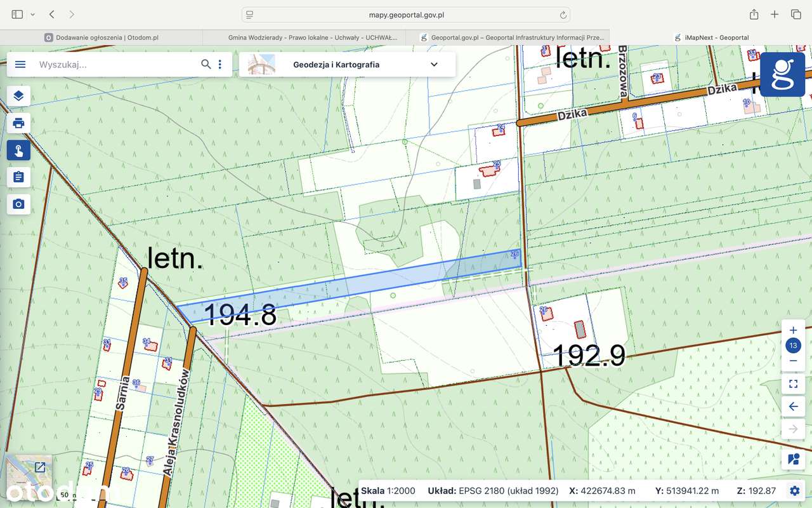
Task: Expand the Geodezja i Kartografia dropdown
Action: [434, 64]
